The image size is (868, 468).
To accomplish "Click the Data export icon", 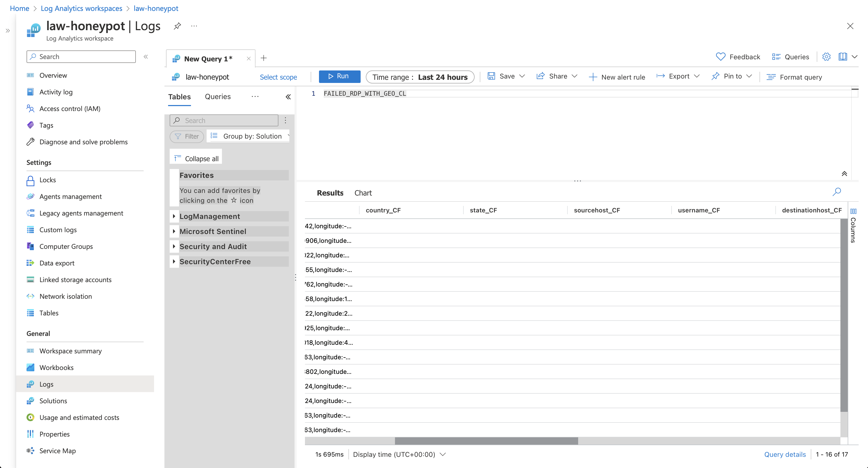I will coord(30,263).
